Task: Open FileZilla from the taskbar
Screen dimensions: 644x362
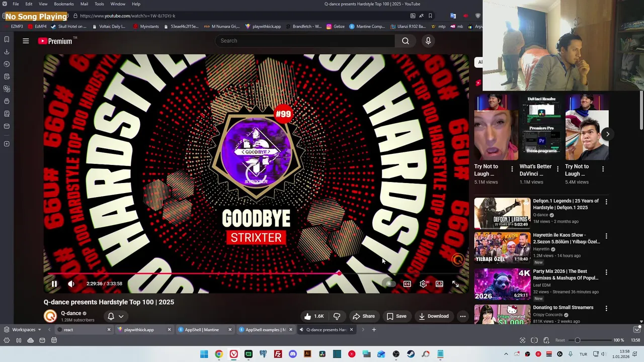Action: 278,354
